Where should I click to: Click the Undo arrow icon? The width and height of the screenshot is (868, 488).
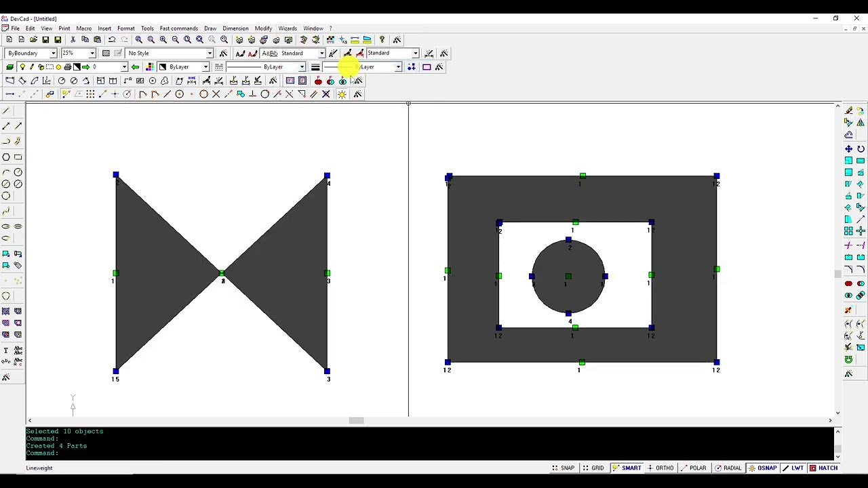pyautogui.click(x=112, y=40)
